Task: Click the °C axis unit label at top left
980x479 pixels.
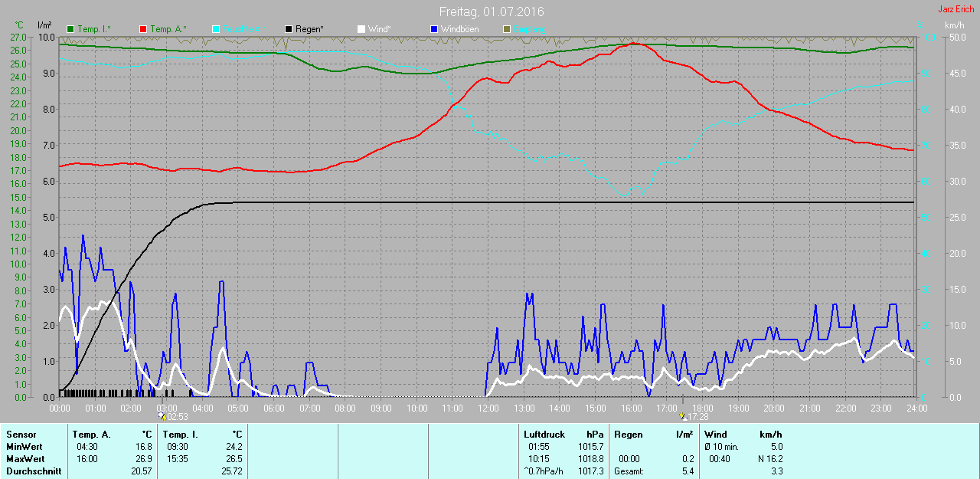Action: click(x=19, y=25)
